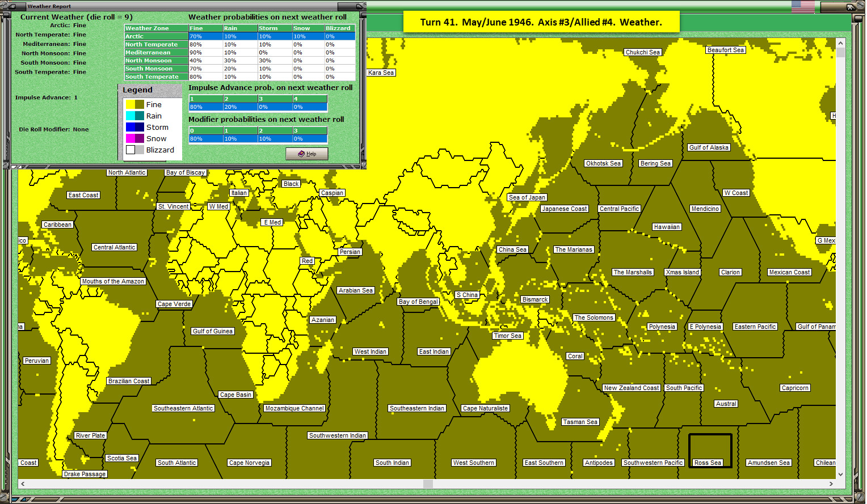The height and width of the screenshot is (504, 867).
Task: Select the Arctic row in the Weather Zone table
Action: click(240, 36)
